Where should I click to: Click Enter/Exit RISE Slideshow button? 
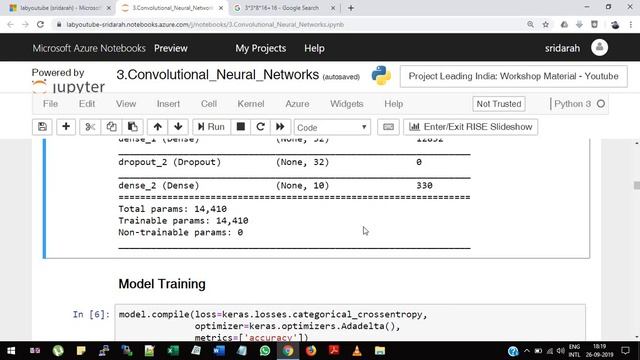coord(471,127)
